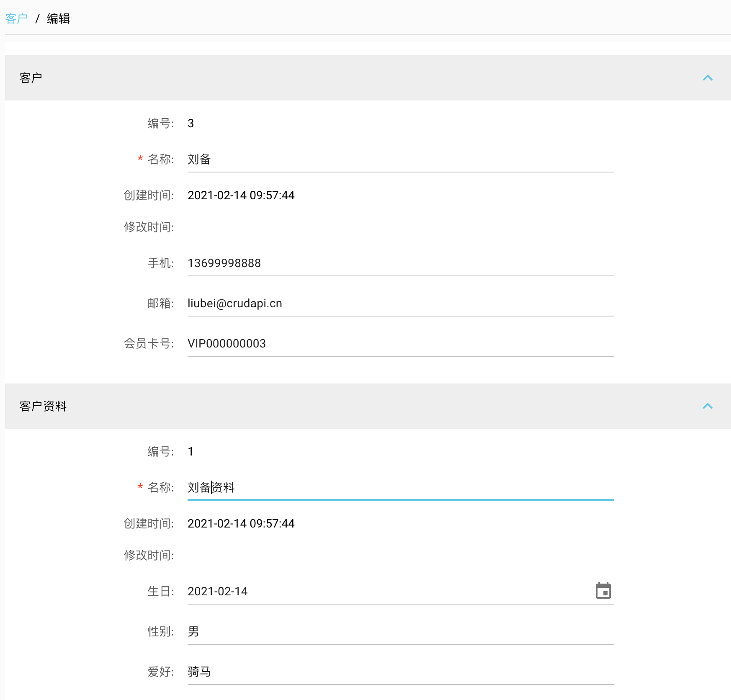The image size is (731, 700).
Task: Collapse the 客户资料 section chevron arrow
Action: (707, 406)
